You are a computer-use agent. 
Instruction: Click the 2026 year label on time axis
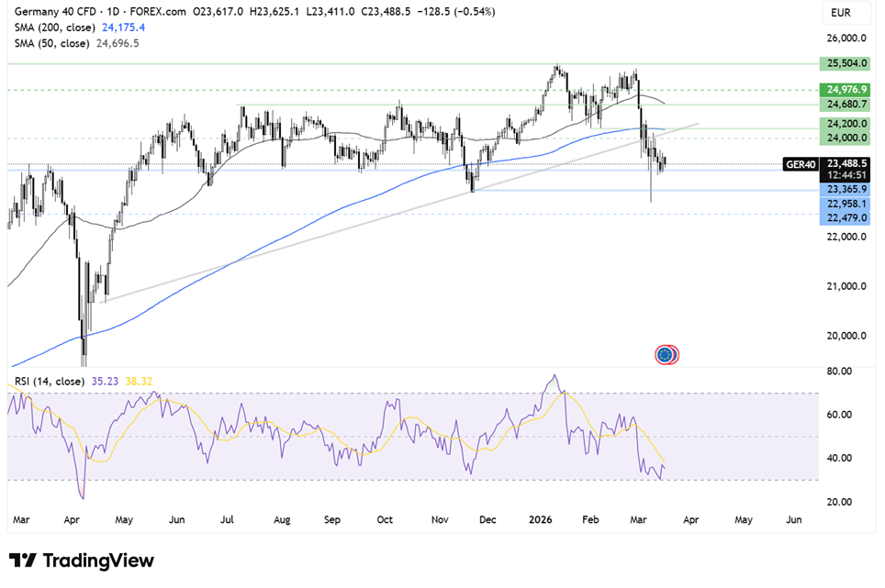click(540, 520)
